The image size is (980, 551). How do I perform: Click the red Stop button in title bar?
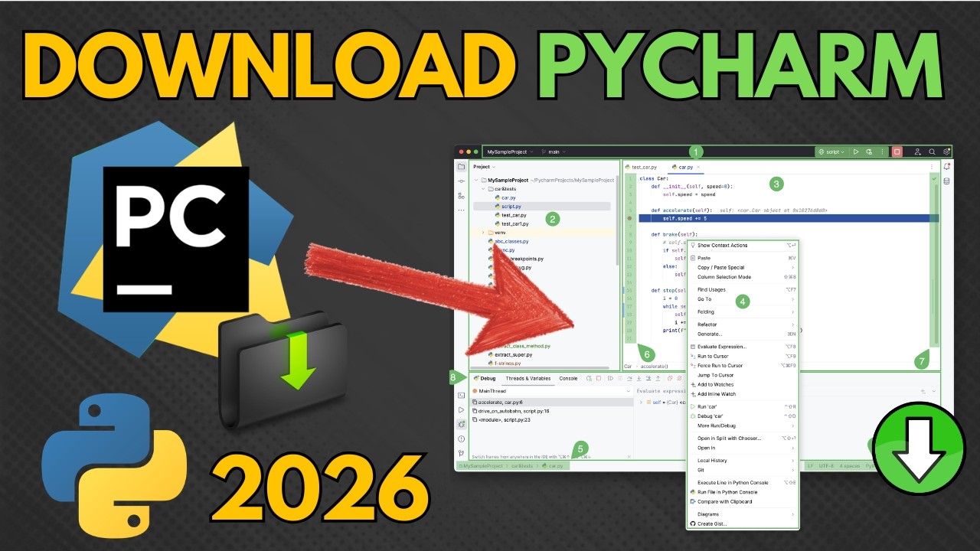pos(897,152)
